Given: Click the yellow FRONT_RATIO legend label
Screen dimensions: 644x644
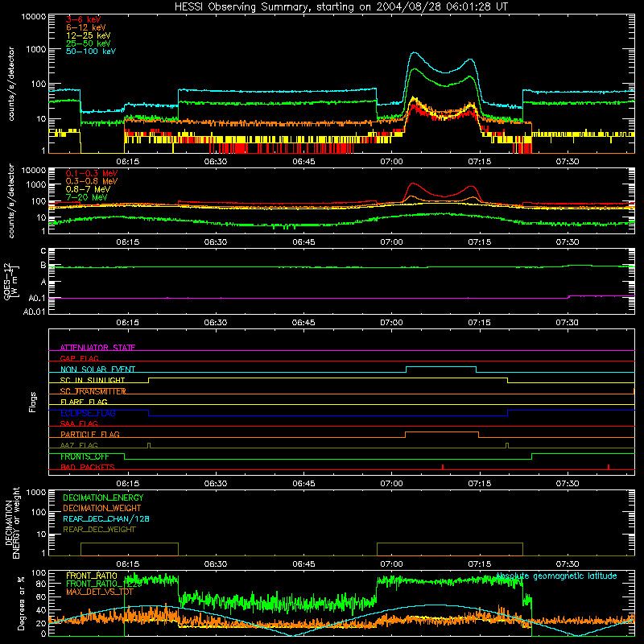Looking at the screenshot, I should point(92,576).
